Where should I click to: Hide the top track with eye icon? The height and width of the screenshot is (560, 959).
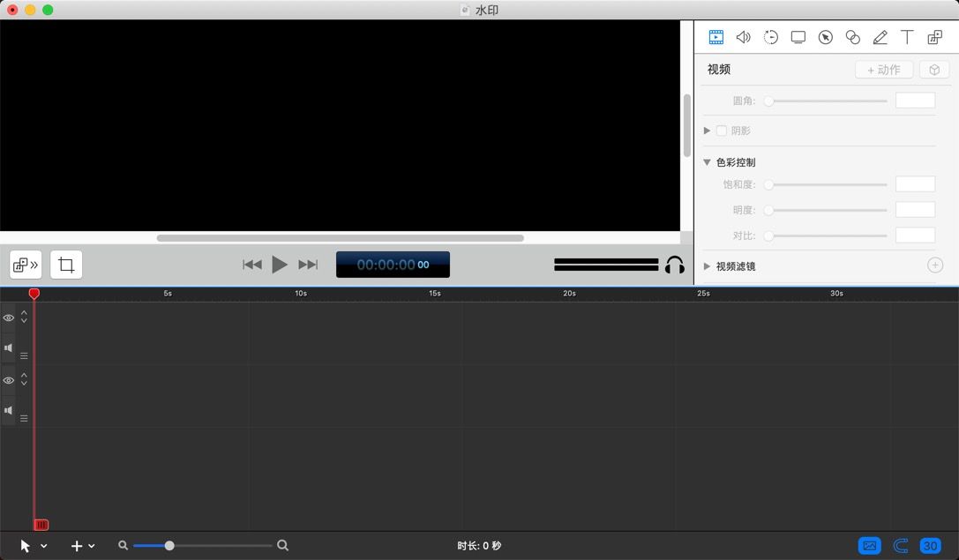click(9, 317)
